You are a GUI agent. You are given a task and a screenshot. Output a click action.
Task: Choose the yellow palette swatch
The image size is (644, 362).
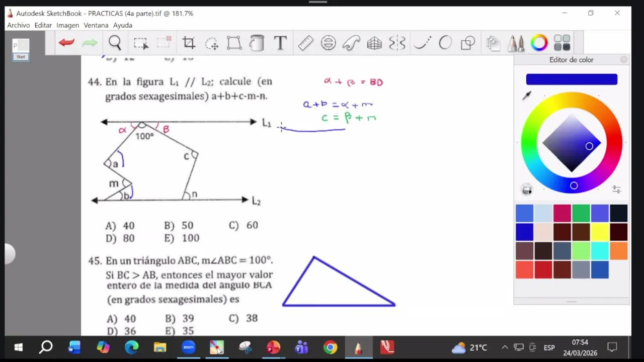(x=600, y=232)
